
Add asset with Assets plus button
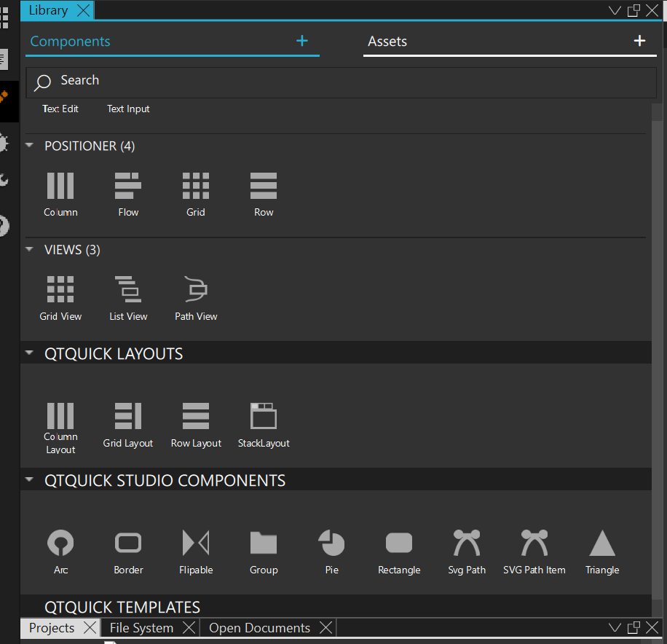[639, 41]
